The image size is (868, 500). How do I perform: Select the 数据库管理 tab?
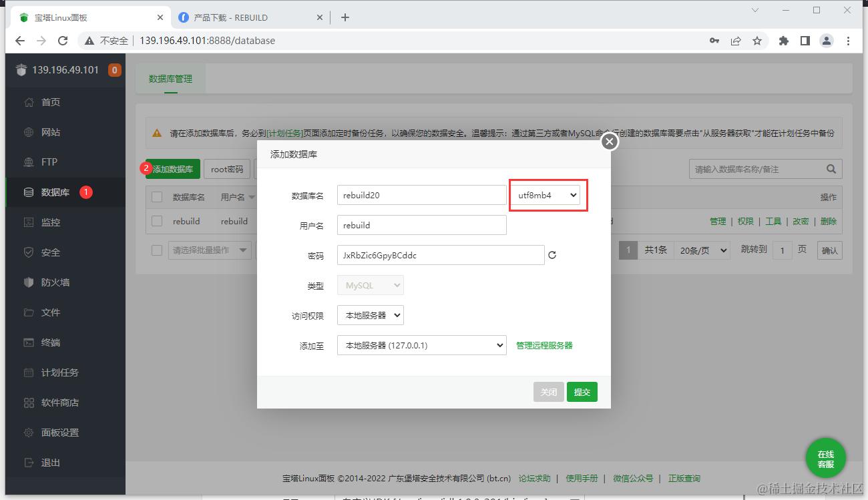[170, 77]
